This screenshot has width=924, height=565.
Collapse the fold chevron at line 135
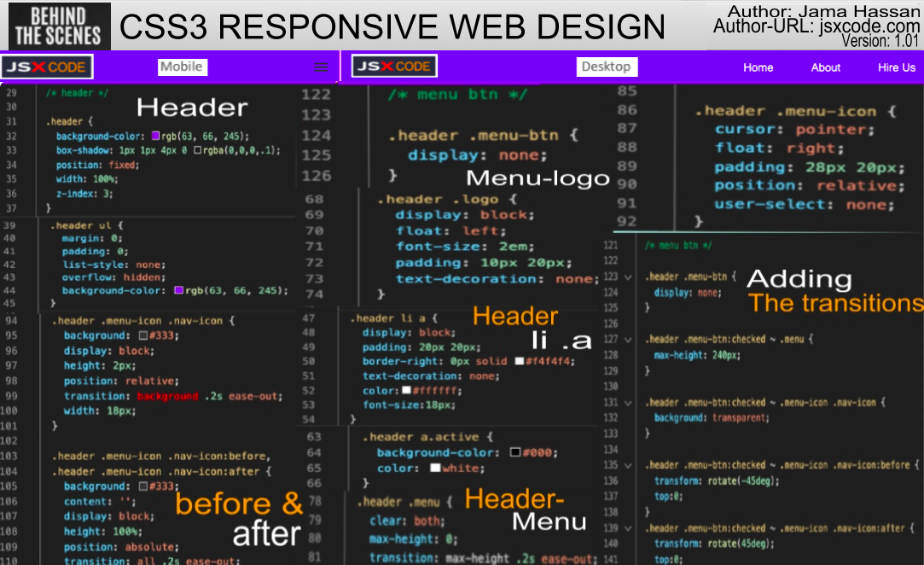[x=628, y=465]
